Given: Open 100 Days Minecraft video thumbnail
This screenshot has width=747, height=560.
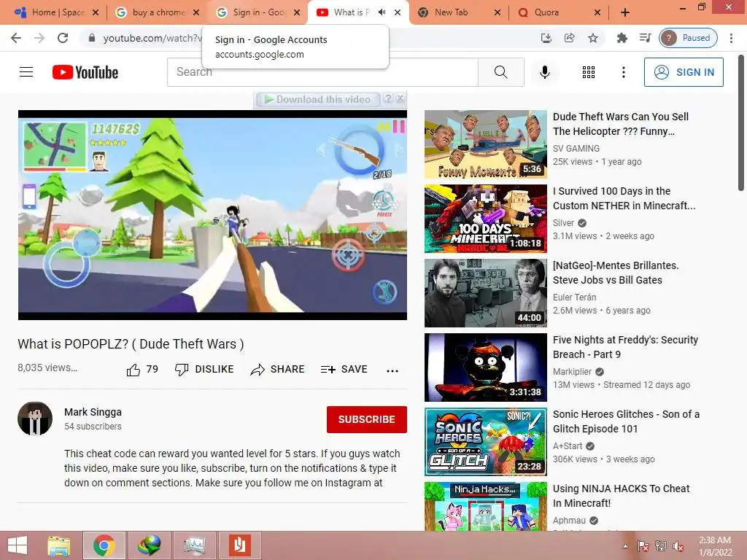Looking at the screenshot, I should pos(485,219).
